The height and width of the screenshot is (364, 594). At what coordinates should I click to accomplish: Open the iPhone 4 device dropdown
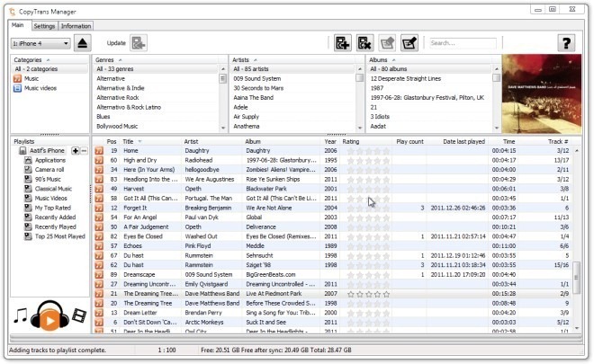tap(40, 43)
